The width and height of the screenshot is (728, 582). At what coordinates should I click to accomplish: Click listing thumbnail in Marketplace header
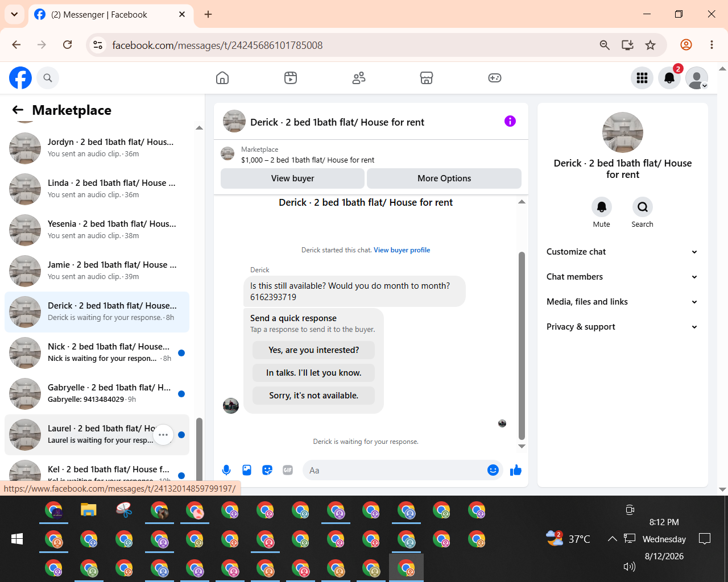227,154
